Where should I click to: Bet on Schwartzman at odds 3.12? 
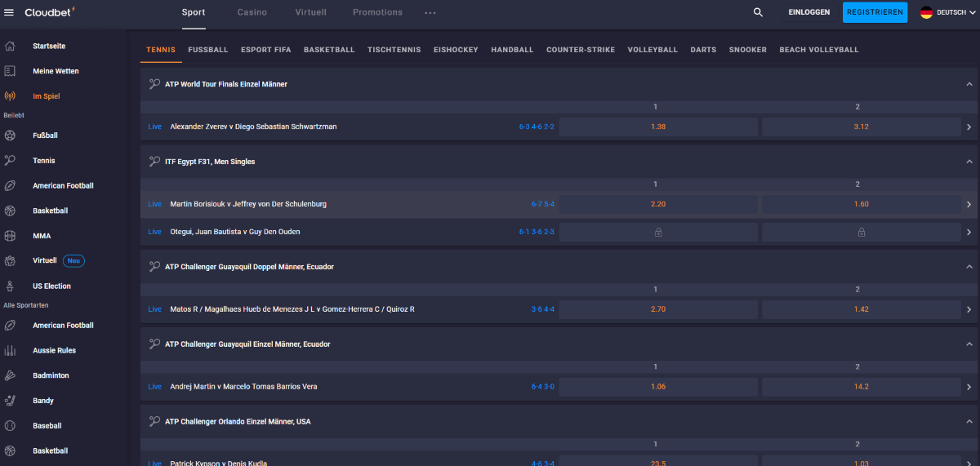(861, 126)
